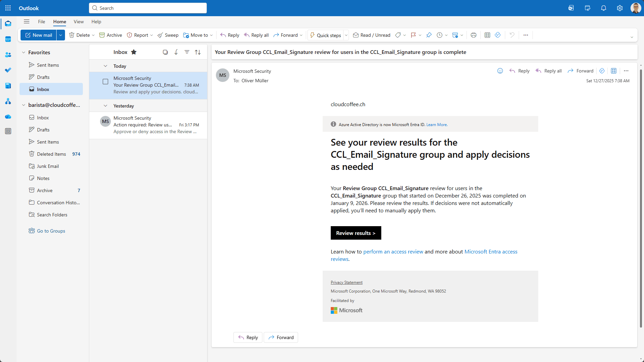Image resolution: width=644 pixels, height=362 pixels.
Task: Open the People contacts icon
Action: click(8, 55)
